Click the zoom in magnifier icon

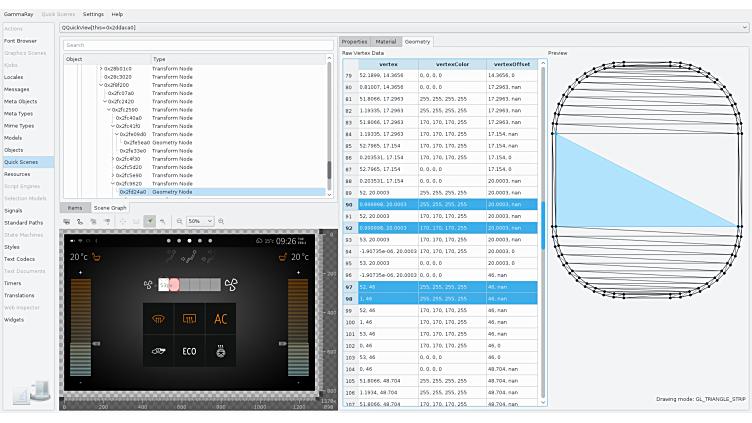click(x=221, y=220)
